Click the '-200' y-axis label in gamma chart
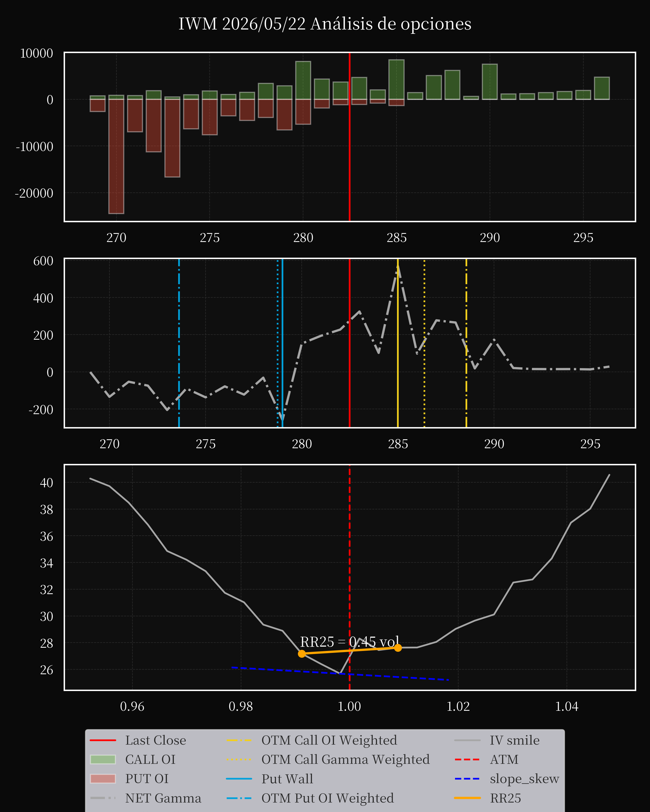 (x=41, y=410)
